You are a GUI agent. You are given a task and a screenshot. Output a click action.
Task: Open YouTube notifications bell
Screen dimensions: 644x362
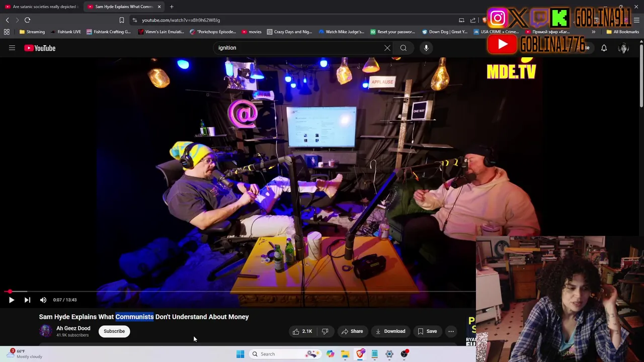[604, 48]
